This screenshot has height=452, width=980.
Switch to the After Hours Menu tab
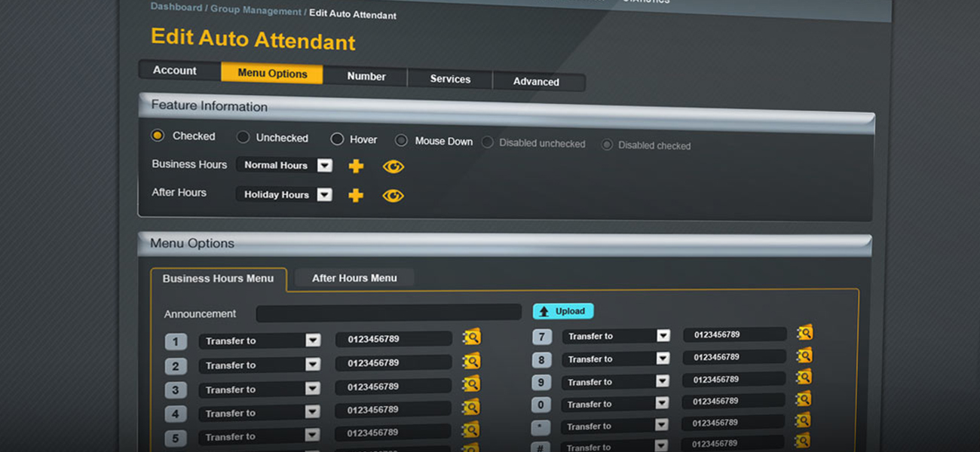point(354,278)
